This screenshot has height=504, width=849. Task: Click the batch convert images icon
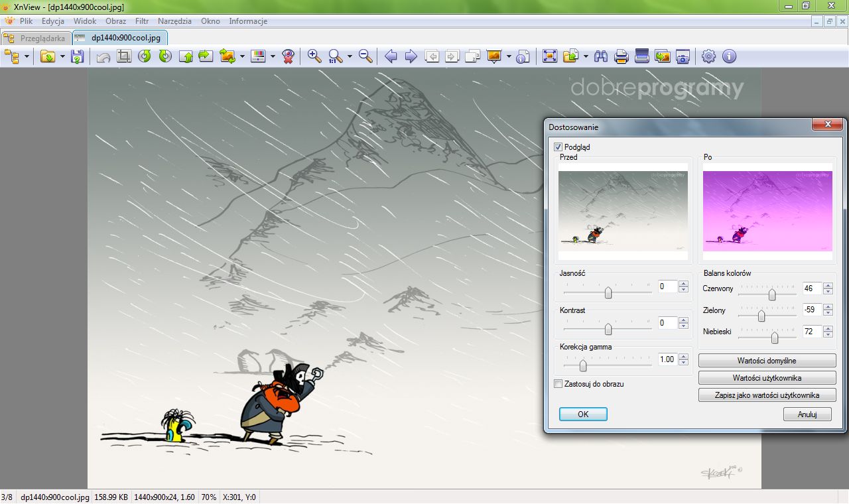663,56
